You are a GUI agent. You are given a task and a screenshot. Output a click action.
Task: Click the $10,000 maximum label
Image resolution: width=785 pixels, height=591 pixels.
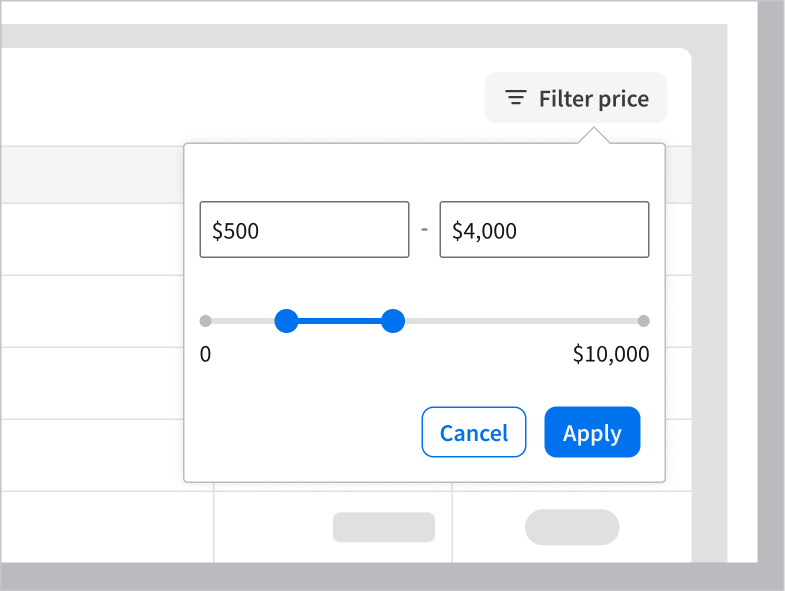(610, 354)
